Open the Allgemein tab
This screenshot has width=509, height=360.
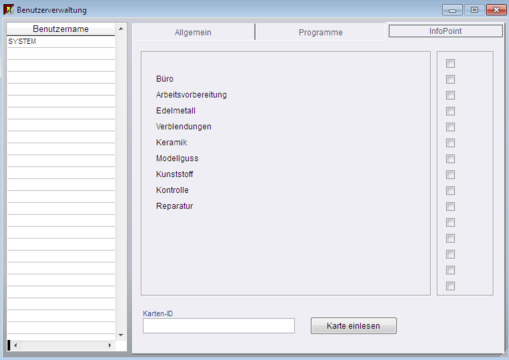tap(193, 32)
